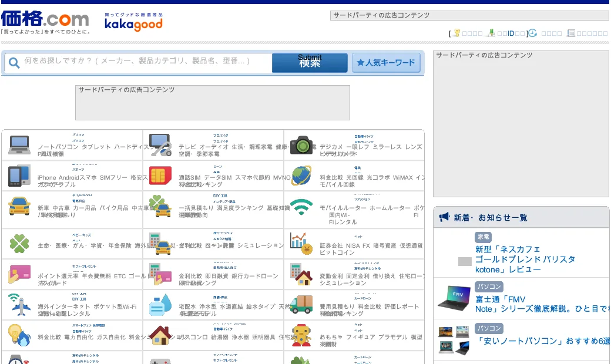Open ノートパソコン タブレット ハードディスク links row
This screenshot has width=611, height=364.
(95, 147)
